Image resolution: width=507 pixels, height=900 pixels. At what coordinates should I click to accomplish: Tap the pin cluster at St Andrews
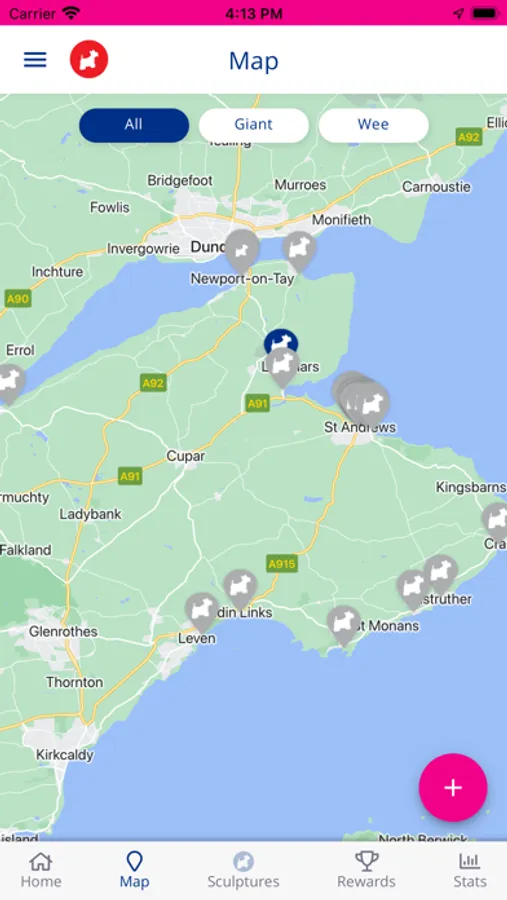[x=362, y=400]
